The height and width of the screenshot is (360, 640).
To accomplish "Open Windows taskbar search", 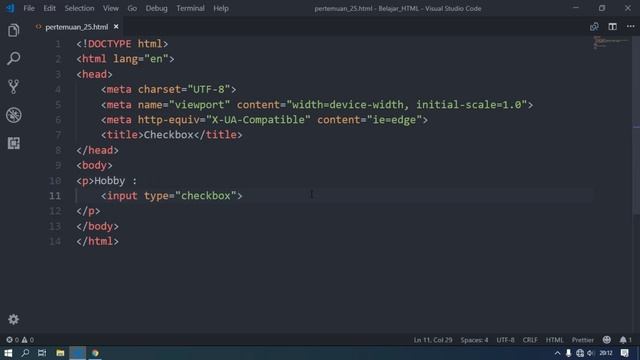I will pos(25,353).
